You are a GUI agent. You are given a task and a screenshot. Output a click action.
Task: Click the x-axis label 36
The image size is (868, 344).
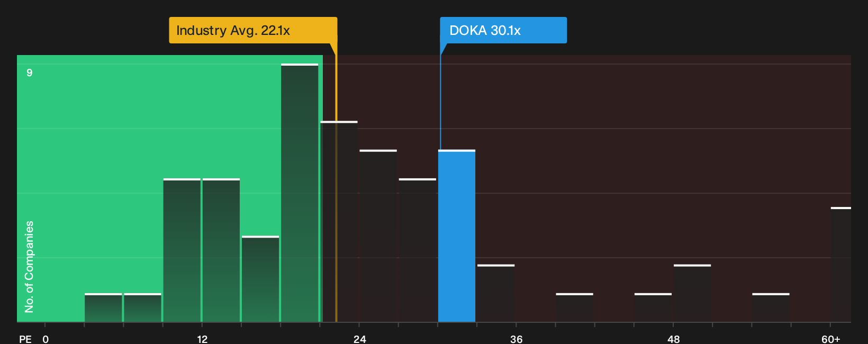[517, 339]
